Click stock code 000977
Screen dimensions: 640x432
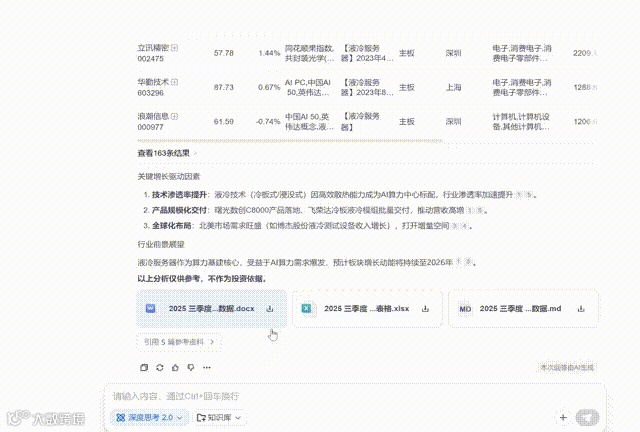(151, 127)
